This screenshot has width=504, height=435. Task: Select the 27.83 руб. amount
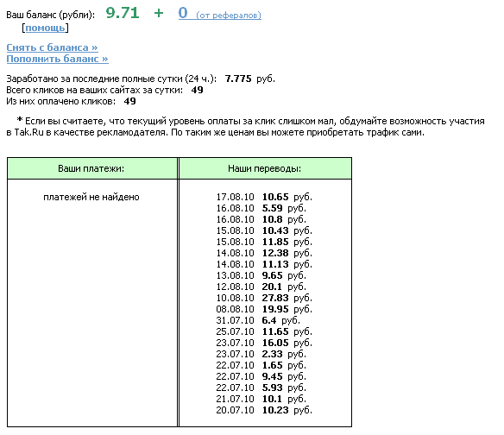[287, 298]
